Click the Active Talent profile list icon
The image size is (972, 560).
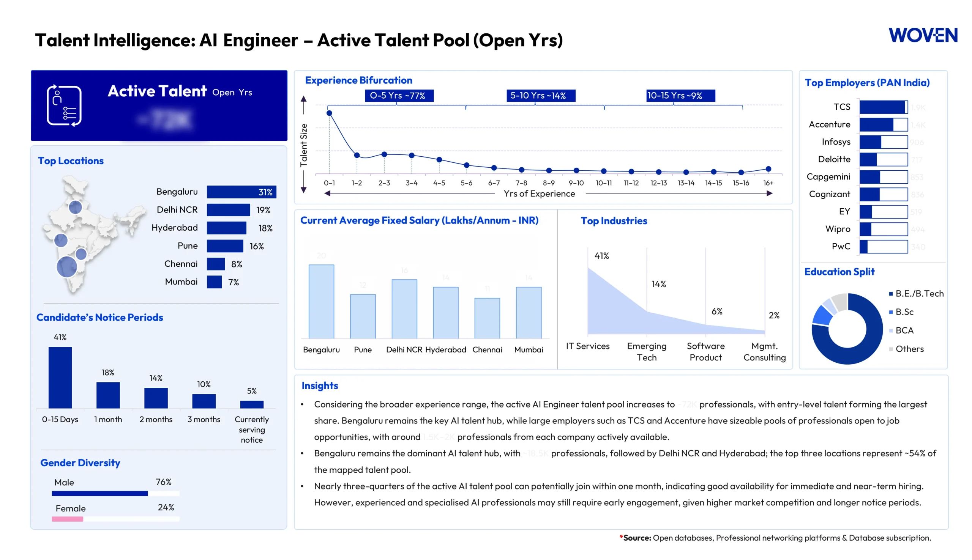[64, 105]
